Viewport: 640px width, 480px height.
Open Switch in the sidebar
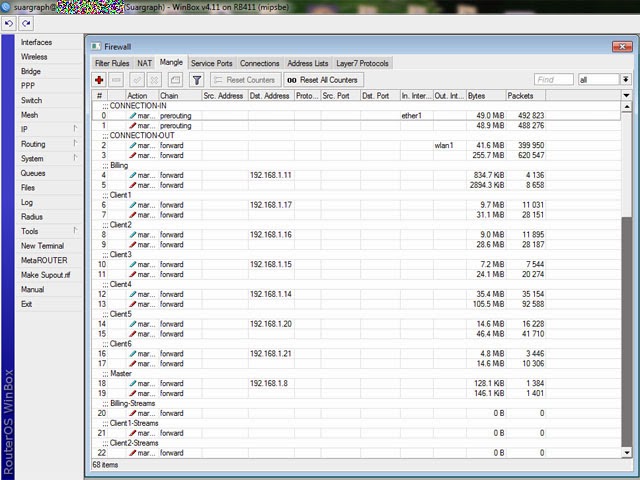coord(49,100)
